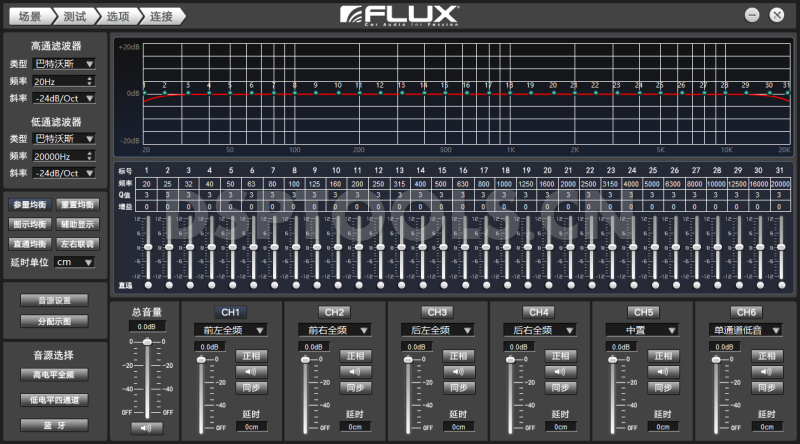800x444 pixels.
Task: Select the CH1 channel tab
Action: pos(230,312)
